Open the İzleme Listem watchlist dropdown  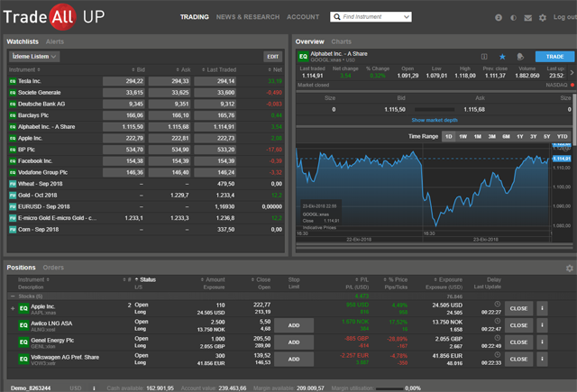coord(34,56)
